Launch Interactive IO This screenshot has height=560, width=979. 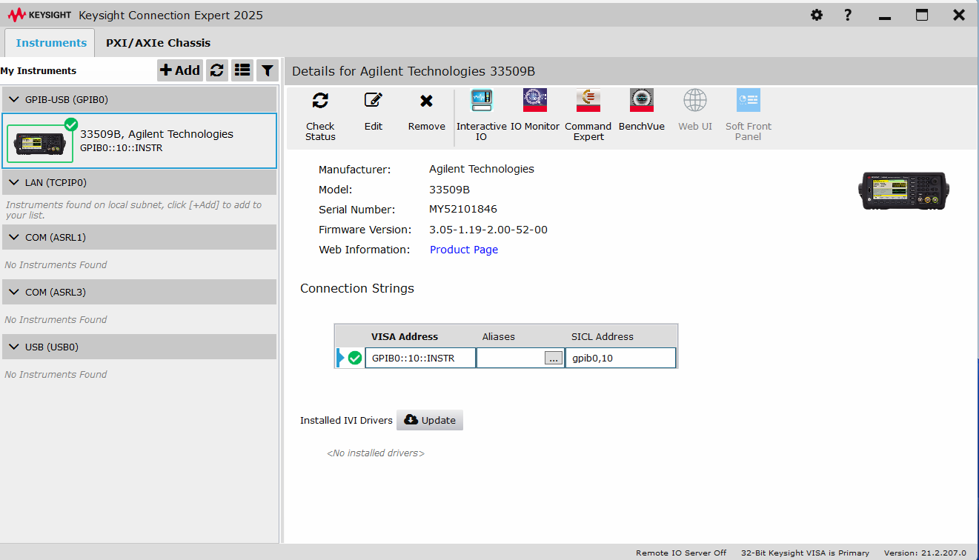481,101
